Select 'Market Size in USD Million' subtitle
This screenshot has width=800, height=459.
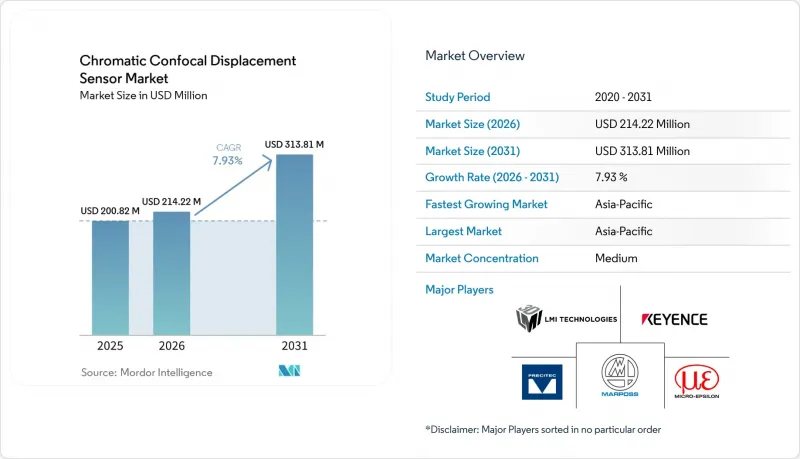pyautogui.click(x=143, y=95)
